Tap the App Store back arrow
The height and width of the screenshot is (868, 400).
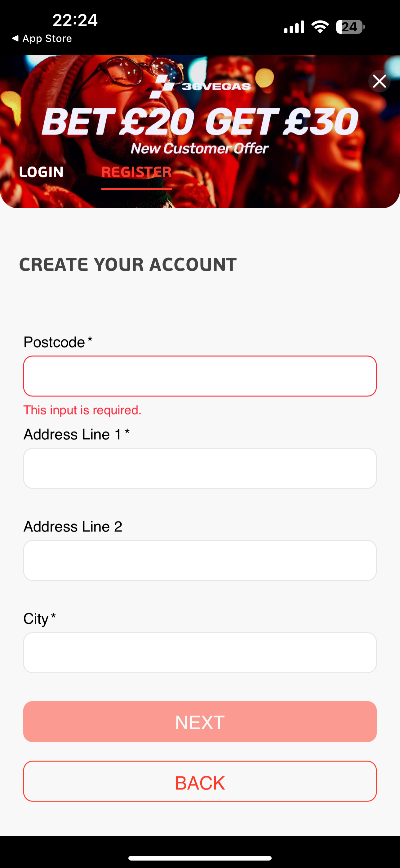[x=15, y=38]
